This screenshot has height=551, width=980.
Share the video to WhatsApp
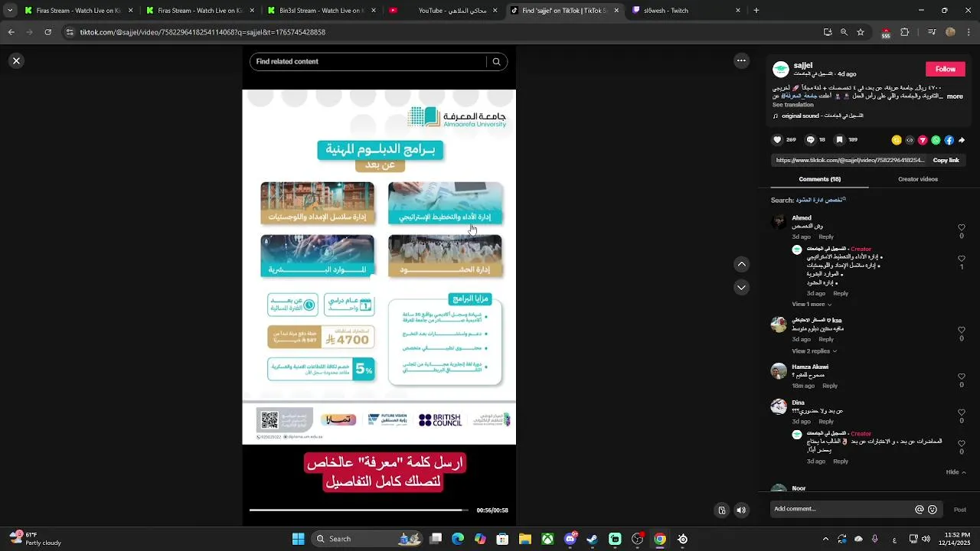pos(936,140)
